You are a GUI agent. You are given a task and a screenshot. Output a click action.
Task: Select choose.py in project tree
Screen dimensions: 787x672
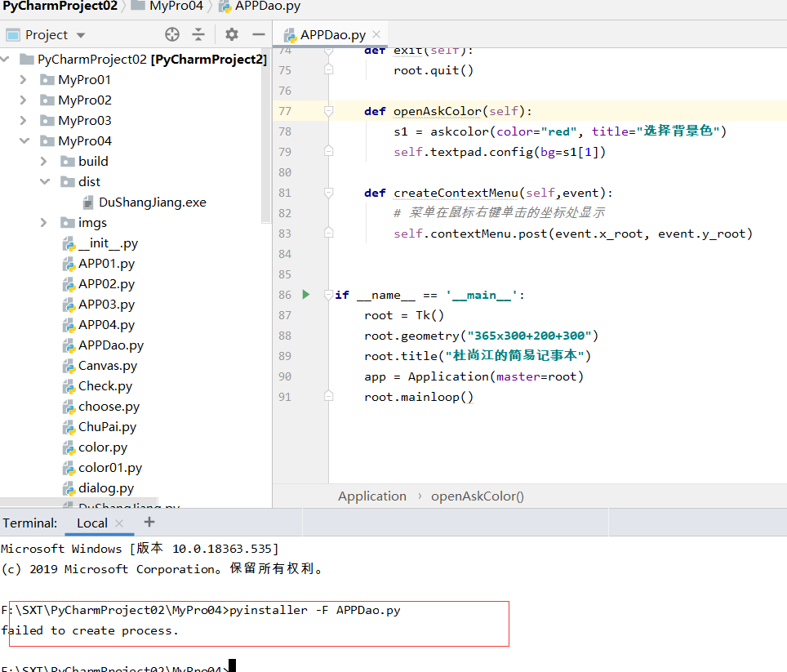tap(109, 407)
